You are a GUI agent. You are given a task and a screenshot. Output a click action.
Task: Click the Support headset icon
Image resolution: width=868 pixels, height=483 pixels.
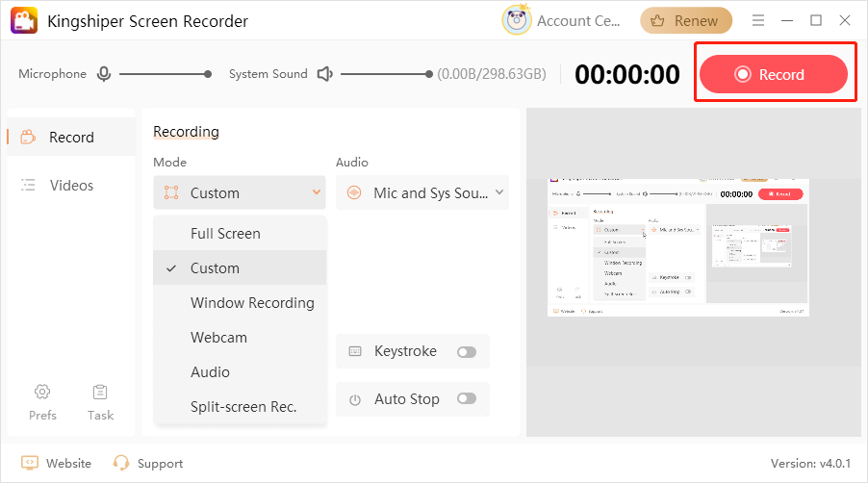click(120, 463)
